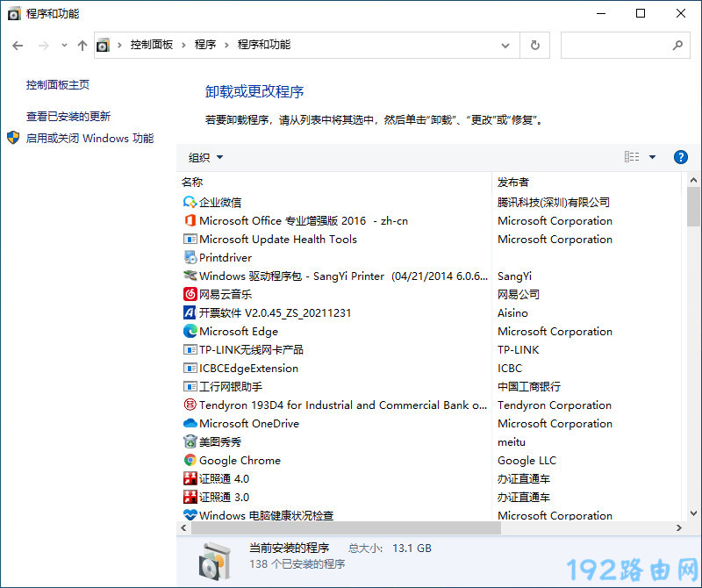This screenshot has width=702, height=588.
Task: Expand the address bar history dropdown
Action: (x=505, y=45)
